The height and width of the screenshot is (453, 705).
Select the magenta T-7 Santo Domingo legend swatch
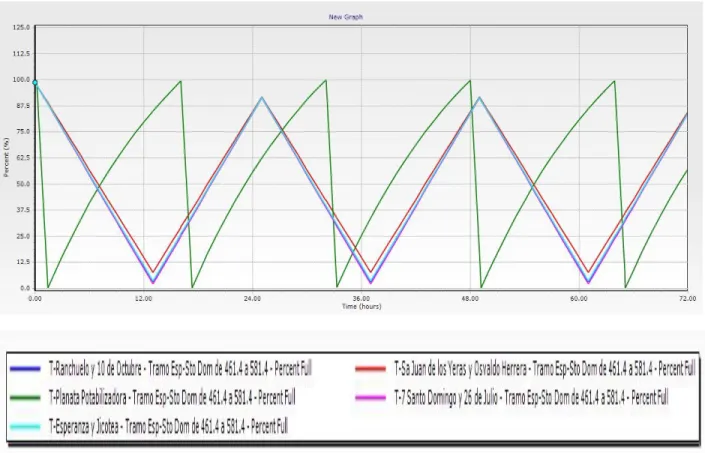[x=370, y=398]
